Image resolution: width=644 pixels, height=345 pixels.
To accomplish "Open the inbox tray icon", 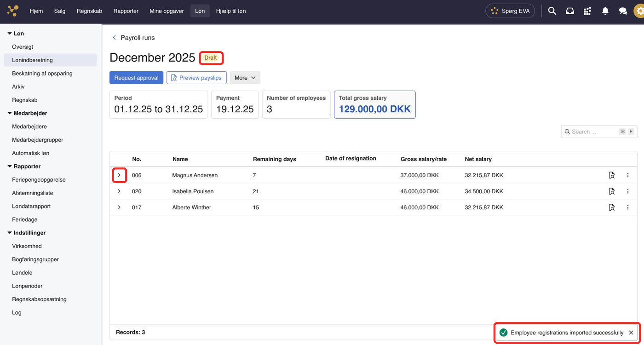I will [x=570, y=11].
